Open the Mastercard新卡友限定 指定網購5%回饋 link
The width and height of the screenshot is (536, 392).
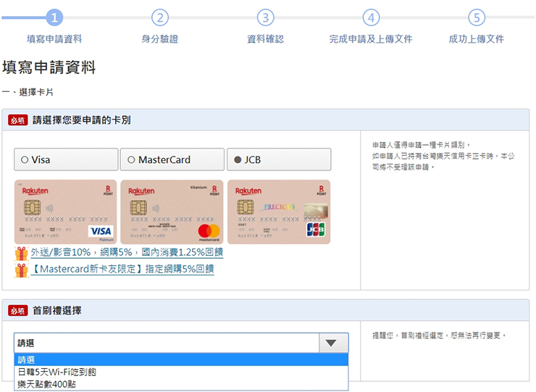click(x=122, y=269)
